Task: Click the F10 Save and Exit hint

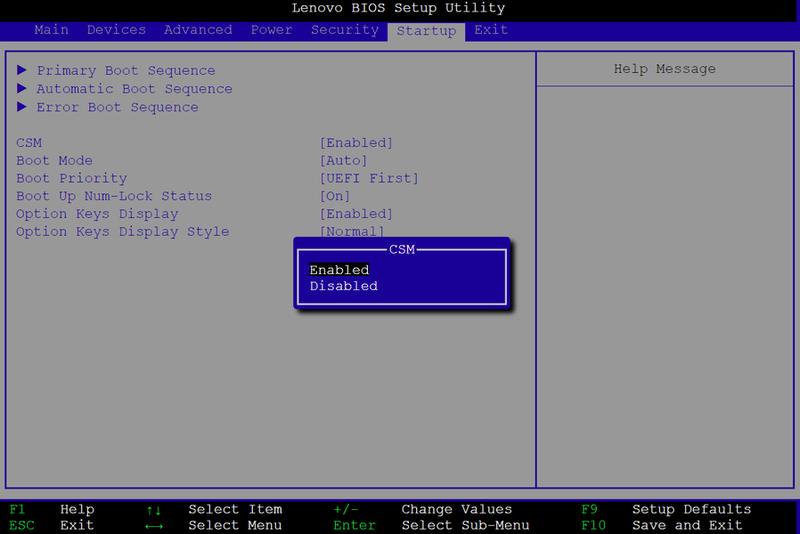Action: (x=661, y=525)
